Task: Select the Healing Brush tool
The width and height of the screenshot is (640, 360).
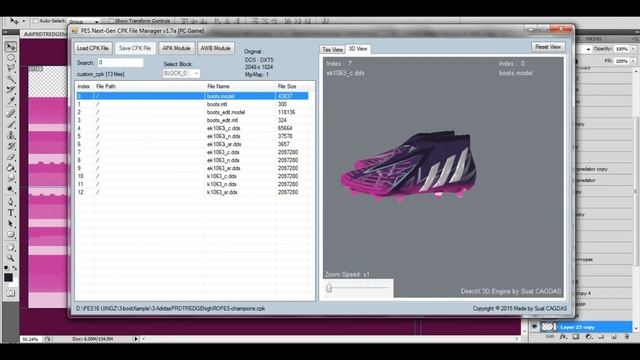Action: pyautogui.click(x=11, y=114)
